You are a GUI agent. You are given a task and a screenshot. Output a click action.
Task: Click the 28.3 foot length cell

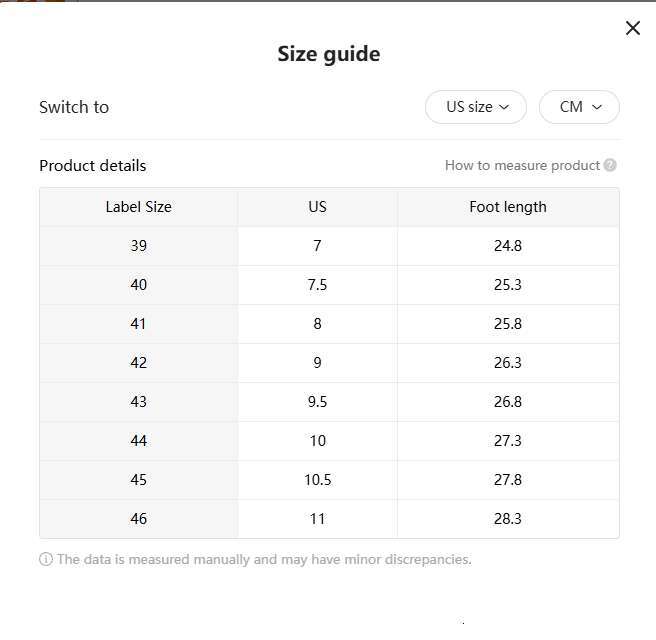coord(508,519)
